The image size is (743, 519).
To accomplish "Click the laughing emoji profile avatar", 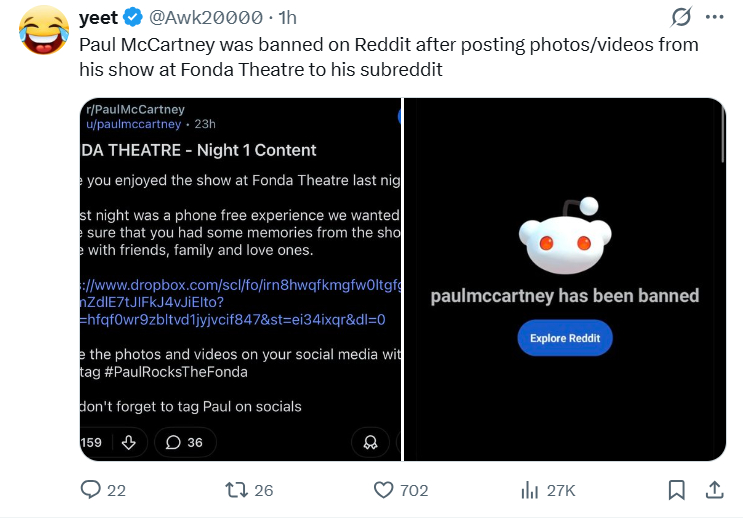I will (x=40, y=30).
